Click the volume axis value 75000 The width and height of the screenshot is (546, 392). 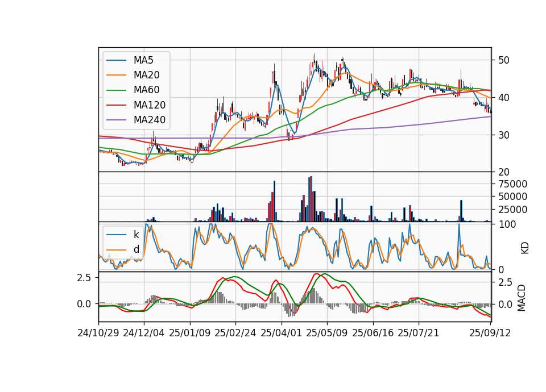click(x=513, y=184)
